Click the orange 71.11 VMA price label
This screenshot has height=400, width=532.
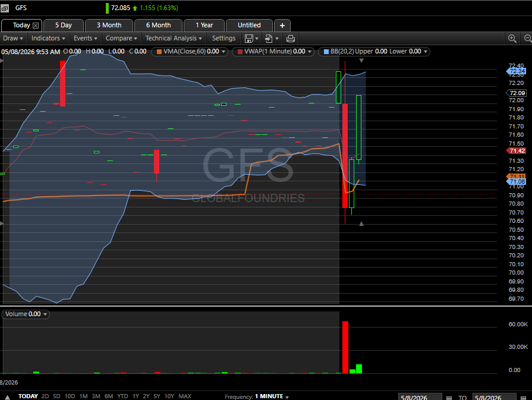coord(517,177)
